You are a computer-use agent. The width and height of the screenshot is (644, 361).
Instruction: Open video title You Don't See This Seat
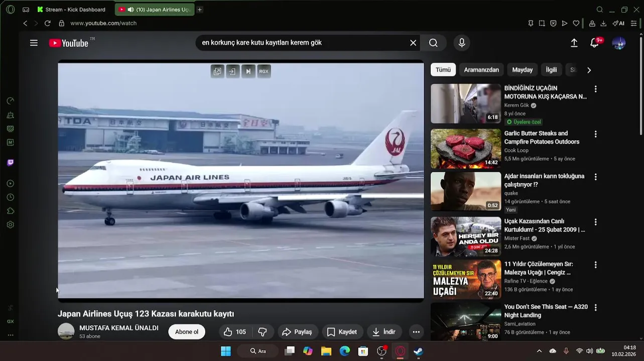coord(546,311)
